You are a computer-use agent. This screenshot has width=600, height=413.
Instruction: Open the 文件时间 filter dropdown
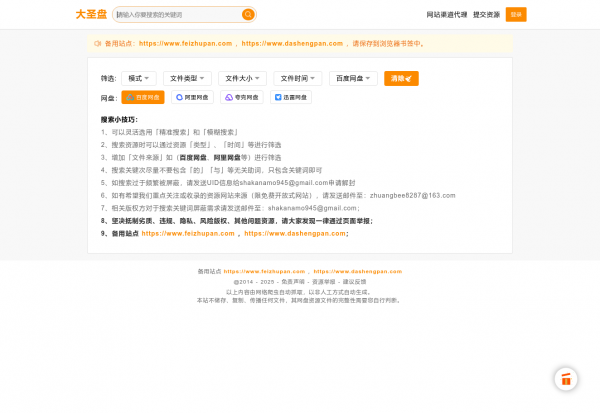coord(297,78)
